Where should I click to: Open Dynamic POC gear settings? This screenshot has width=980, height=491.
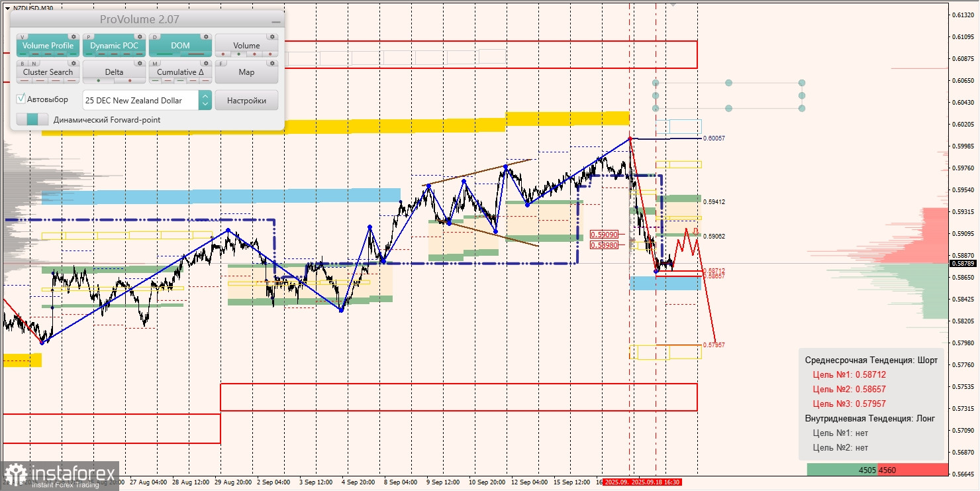(x=140, y=36)
